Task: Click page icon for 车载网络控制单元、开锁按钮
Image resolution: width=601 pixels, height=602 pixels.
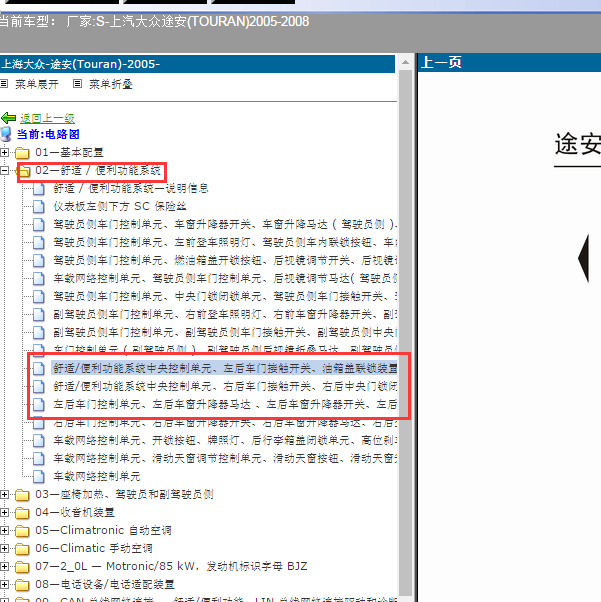Action: point(38,440)
